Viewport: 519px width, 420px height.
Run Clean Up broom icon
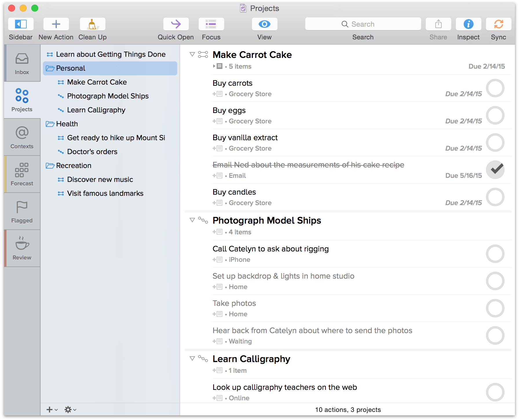[x=92, y=24]
